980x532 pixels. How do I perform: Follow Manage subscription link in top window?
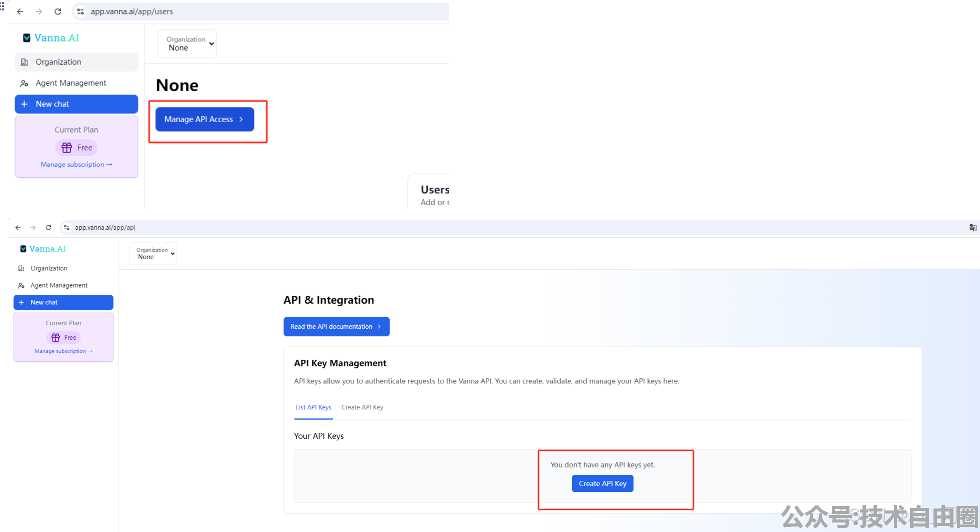point(76,164)
